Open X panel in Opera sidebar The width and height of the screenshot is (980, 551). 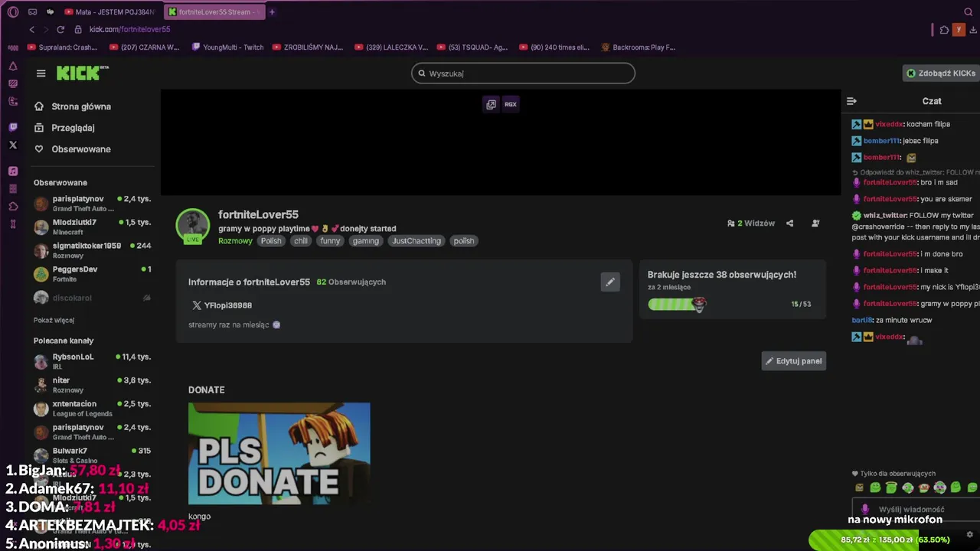[13, 145]
